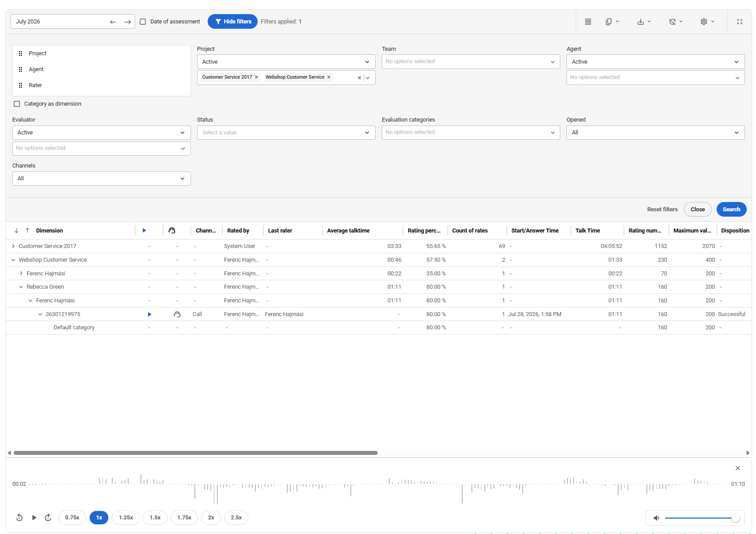Set playback speed to 0.75x
Viewport: 756px width, 534px height.
point(72,518)
